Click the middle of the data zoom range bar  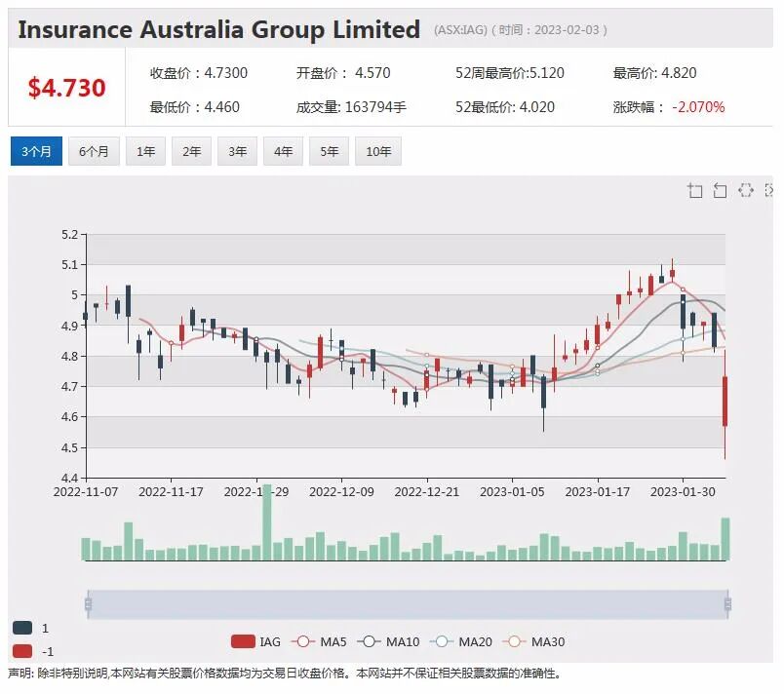(x=408, y=604)
